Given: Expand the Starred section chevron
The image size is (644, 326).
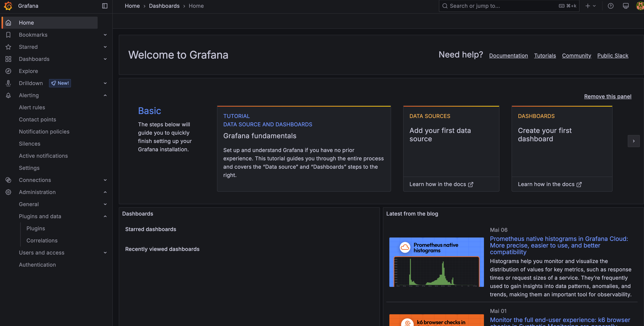Looking at the screenshot, I should [105, 47].
